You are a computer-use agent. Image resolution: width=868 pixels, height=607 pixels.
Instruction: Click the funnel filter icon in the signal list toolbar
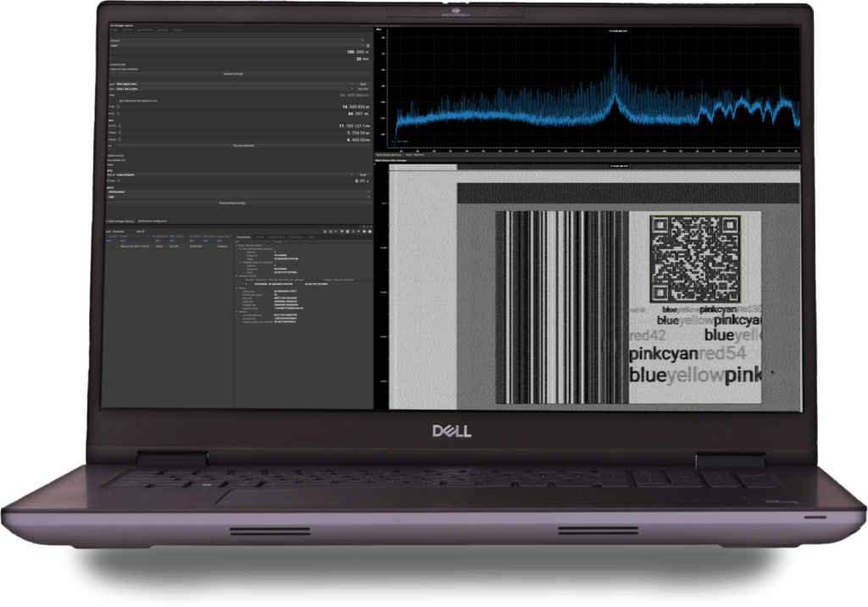[x=342, y=231]
